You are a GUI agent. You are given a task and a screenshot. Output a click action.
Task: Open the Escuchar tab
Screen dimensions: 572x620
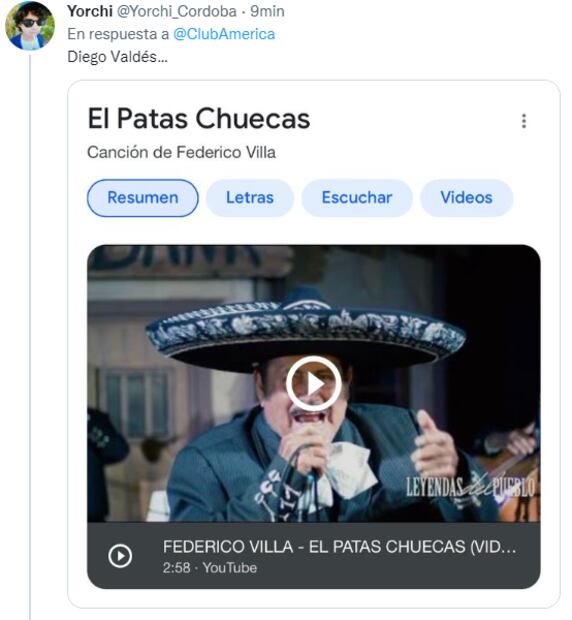point(357,198)
